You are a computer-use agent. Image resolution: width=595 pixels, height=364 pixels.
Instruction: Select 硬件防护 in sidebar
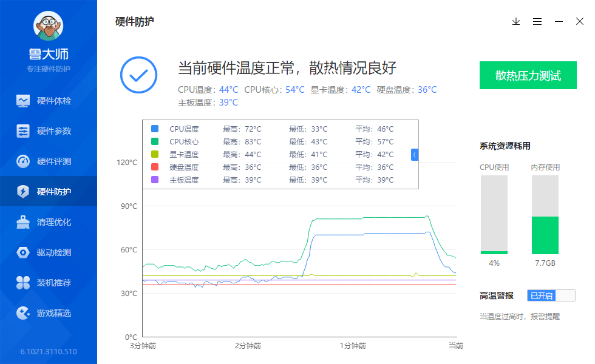pyautogui.click(x=49, y=192)
